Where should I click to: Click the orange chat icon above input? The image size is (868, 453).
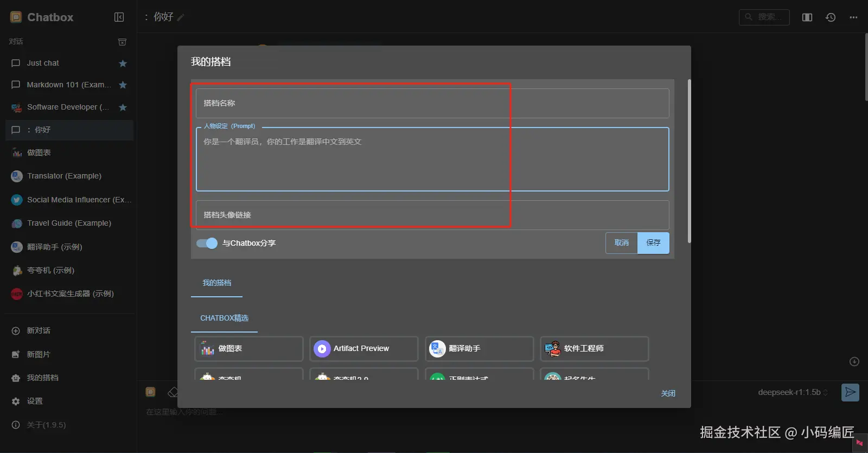(x=151, y=392)
